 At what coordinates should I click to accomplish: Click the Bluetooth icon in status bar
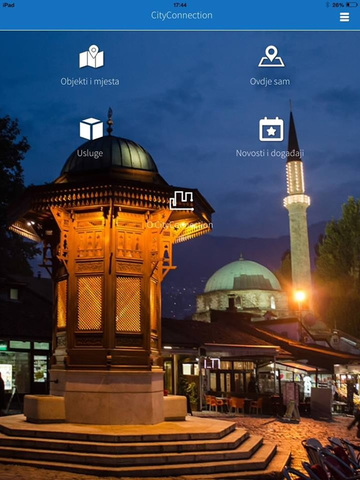click(x=328, y=5)
